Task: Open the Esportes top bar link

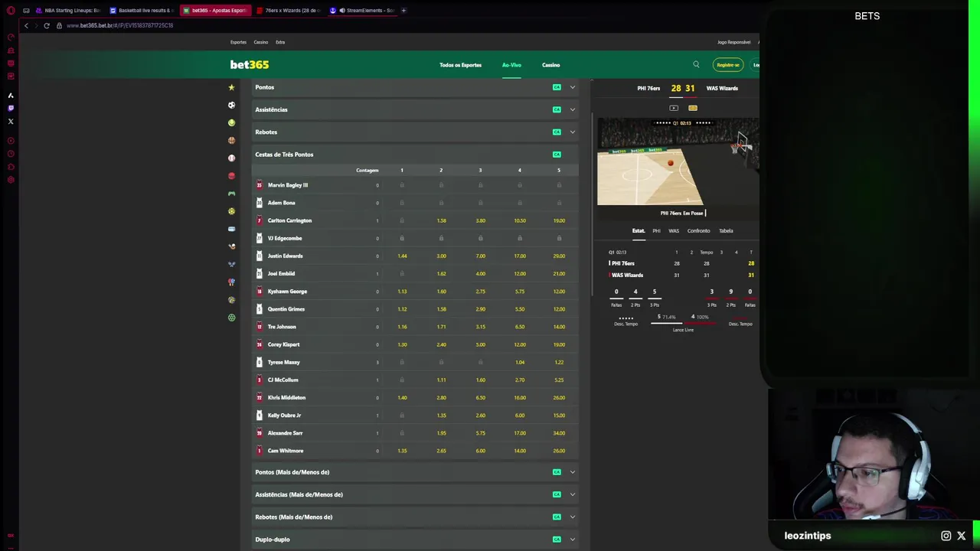Action: [x=239, y=42]
